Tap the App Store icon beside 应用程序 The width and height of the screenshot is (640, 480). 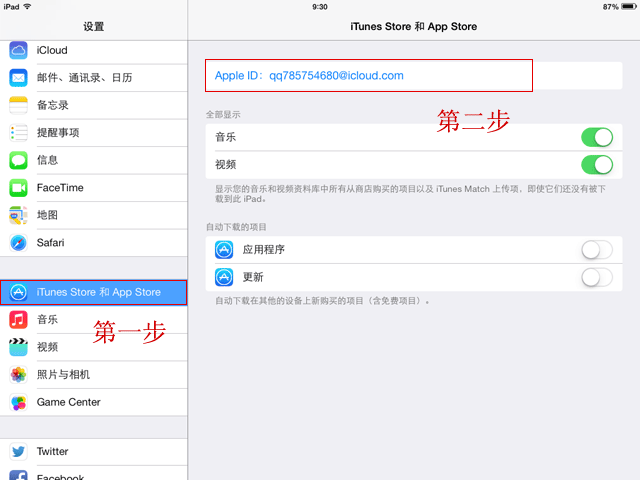[x=224, y=250]
